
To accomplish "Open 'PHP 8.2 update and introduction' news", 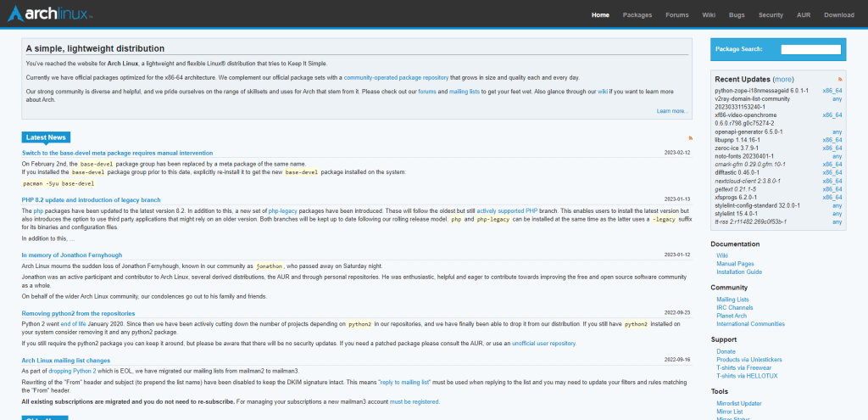I will (92, 200).
